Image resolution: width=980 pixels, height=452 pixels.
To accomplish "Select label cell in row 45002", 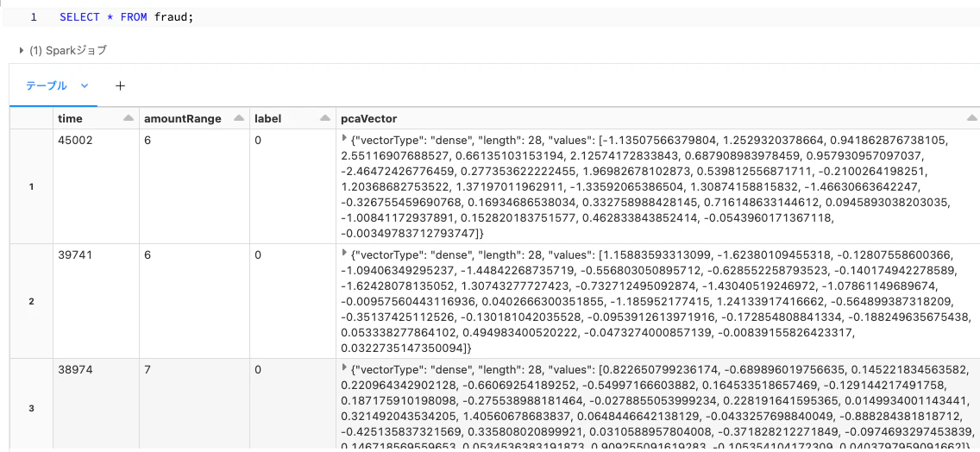I will click(292, 186).
